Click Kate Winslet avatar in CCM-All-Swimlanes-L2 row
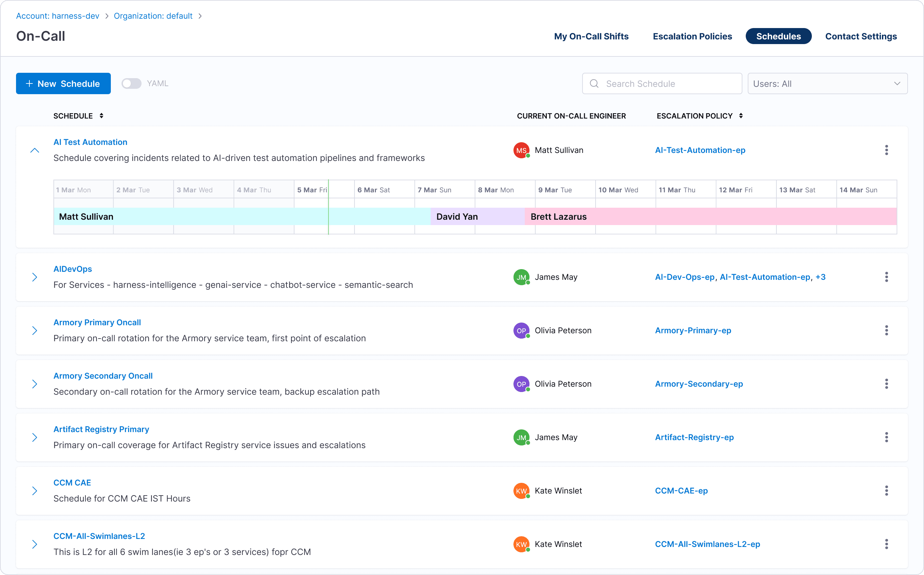924x575 pixels. (521, 544)
